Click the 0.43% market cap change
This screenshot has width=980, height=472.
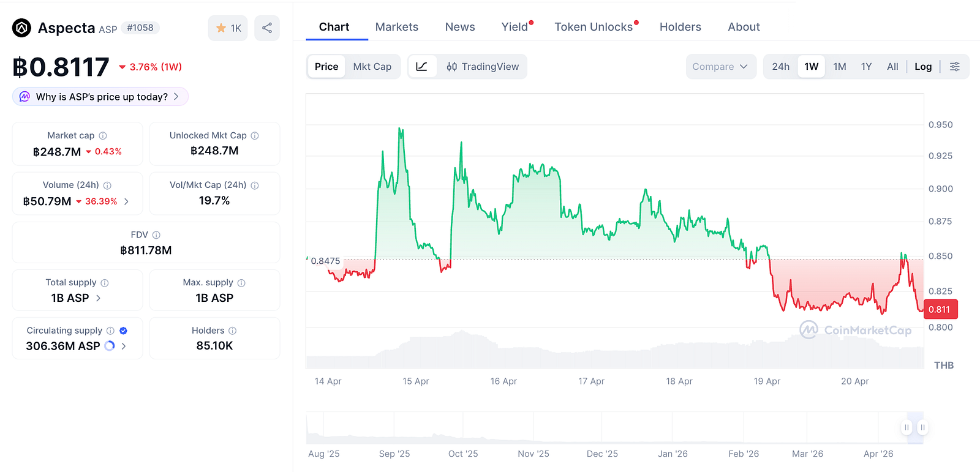104,152
